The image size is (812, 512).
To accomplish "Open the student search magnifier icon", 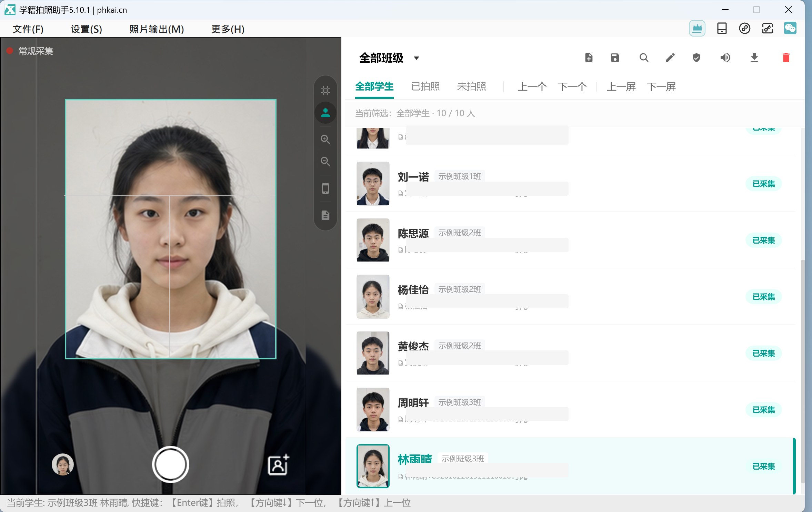I will pyautogui.click(x=643, y=58).
